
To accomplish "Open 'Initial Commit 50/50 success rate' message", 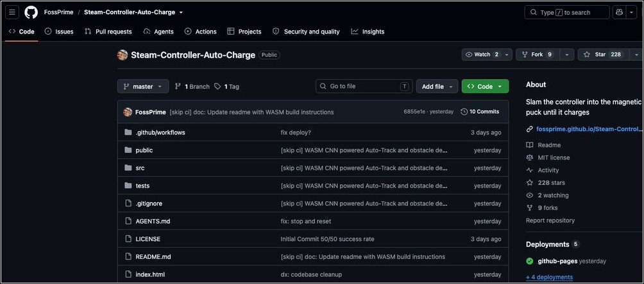I will click(x=327, y=239).
